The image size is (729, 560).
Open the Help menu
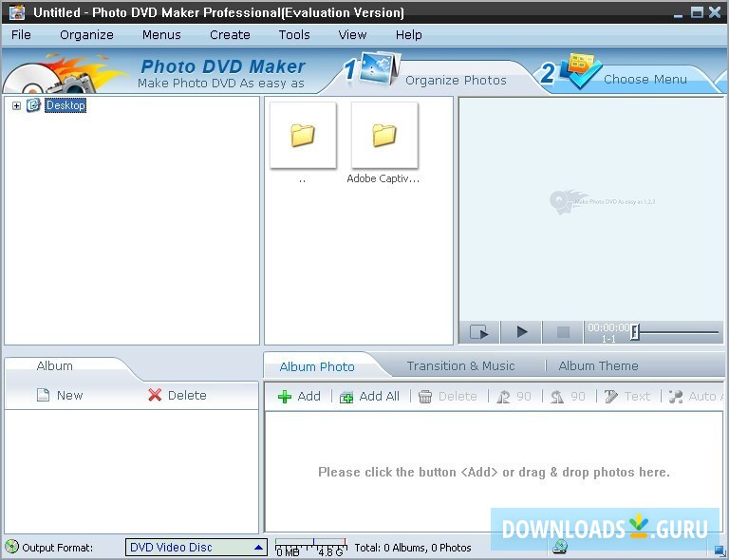pos(409,35)
